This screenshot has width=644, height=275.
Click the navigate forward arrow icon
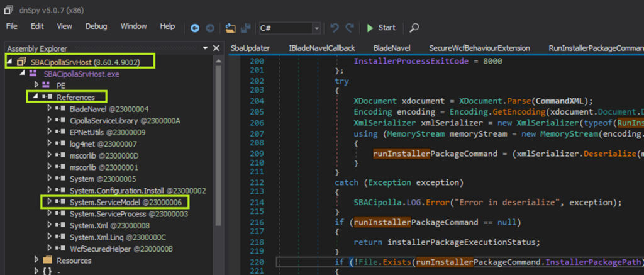coord(210,28)
